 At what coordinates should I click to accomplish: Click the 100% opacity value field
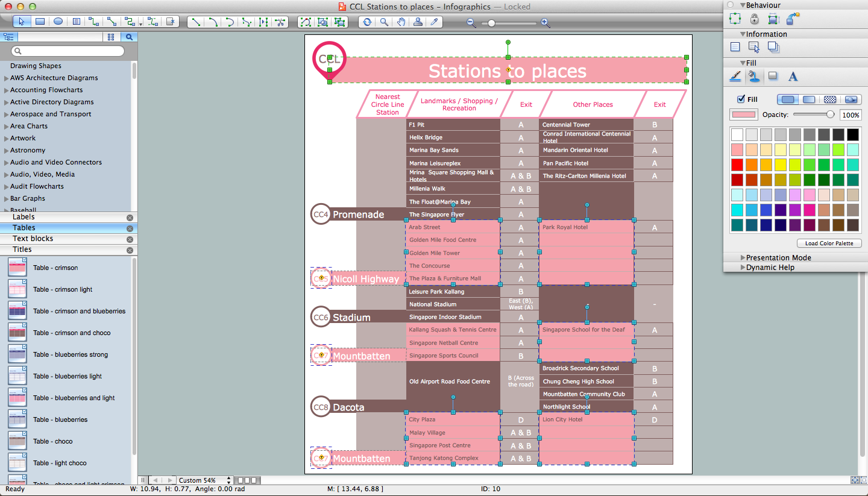click(x=851, y=115)
